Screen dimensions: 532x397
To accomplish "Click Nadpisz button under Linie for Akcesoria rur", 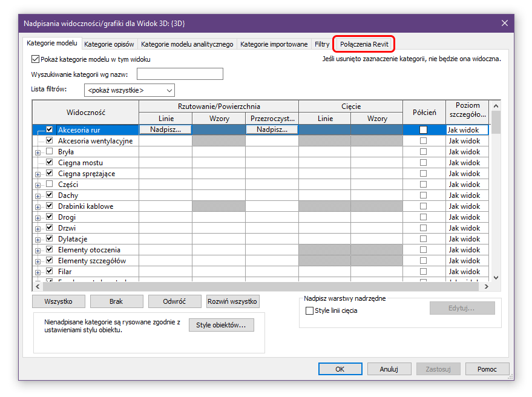I will [x=166, y=130].
